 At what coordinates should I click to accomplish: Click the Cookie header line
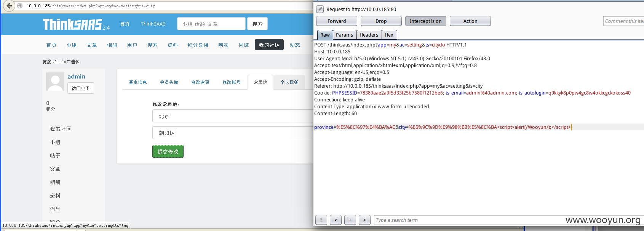472,93
